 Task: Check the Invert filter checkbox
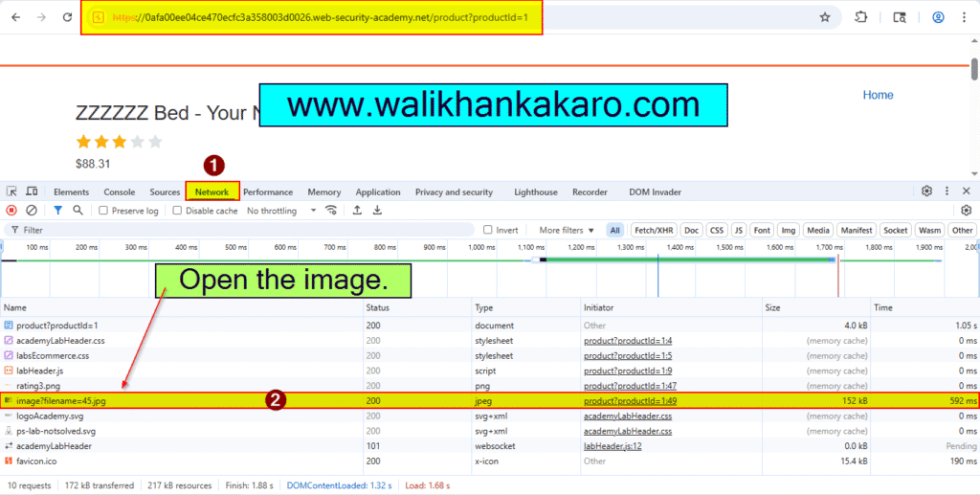pyautogui.click(x=487, y=230)
